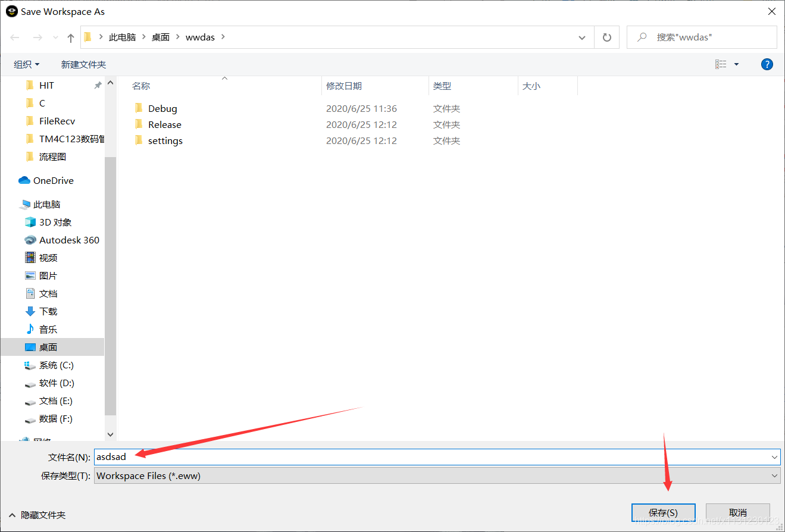Go up one folder level
785x532 pixels.
(71, 37)
